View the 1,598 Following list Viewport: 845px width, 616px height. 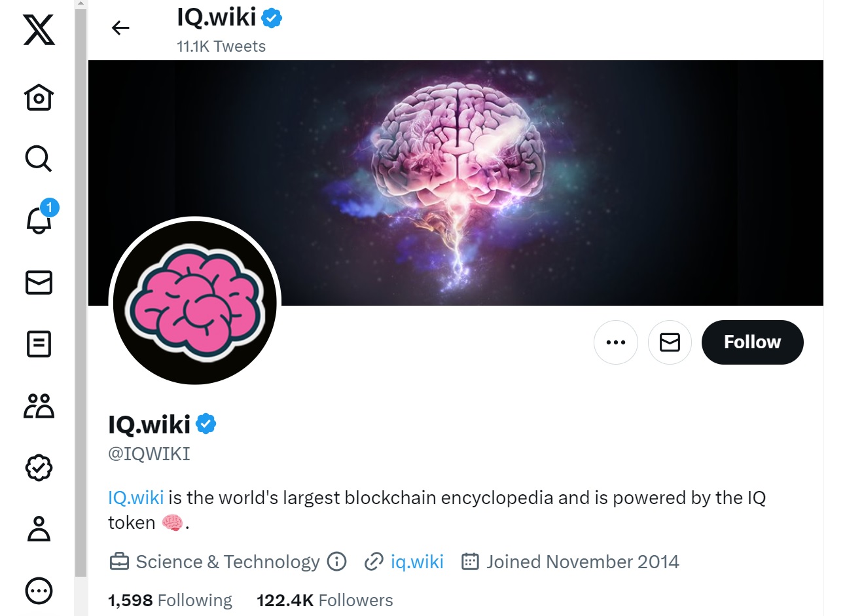[x=170, y=600]
